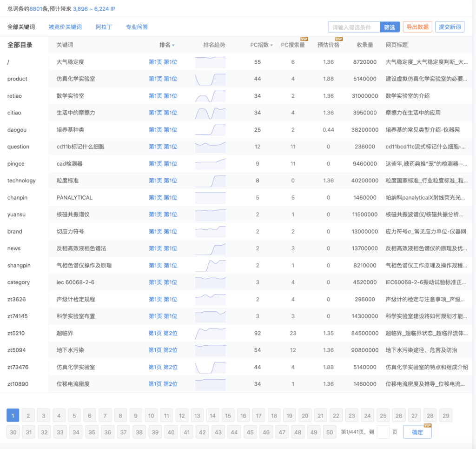Select the root "/" directory
The image size is (476, 449).
pos(8,62)
